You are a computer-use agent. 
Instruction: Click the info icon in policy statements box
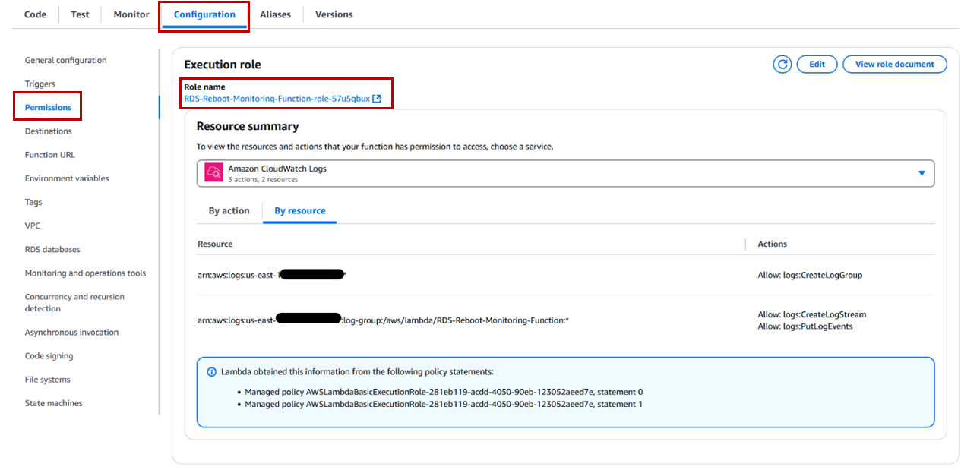212,372
